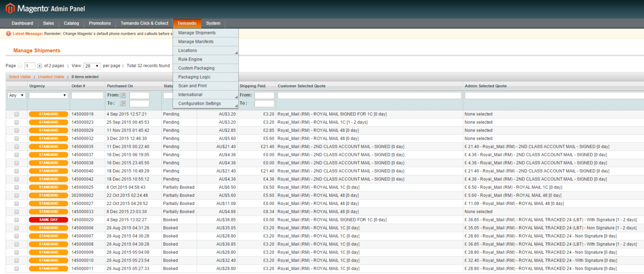Click the Magento logo icon
This screenshot has height=274, width=644.
pyautogui.click(x=10, y=8)
